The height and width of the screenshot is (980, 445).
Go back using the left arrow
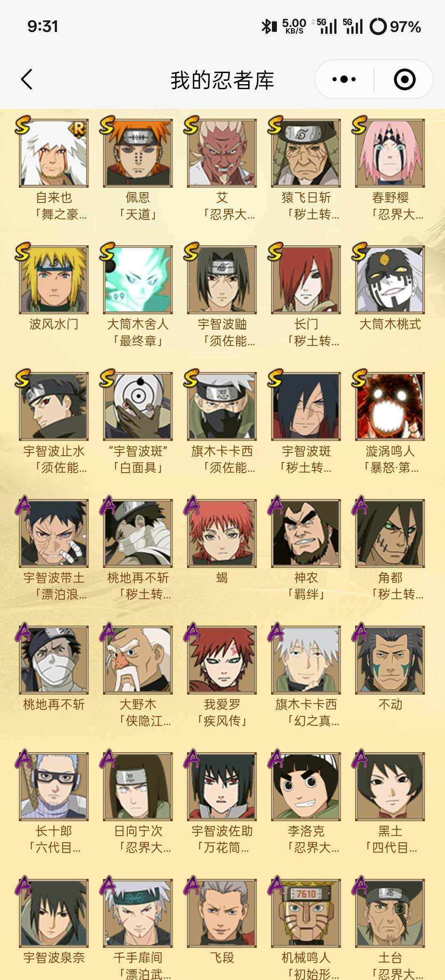(x=27, y=79)
